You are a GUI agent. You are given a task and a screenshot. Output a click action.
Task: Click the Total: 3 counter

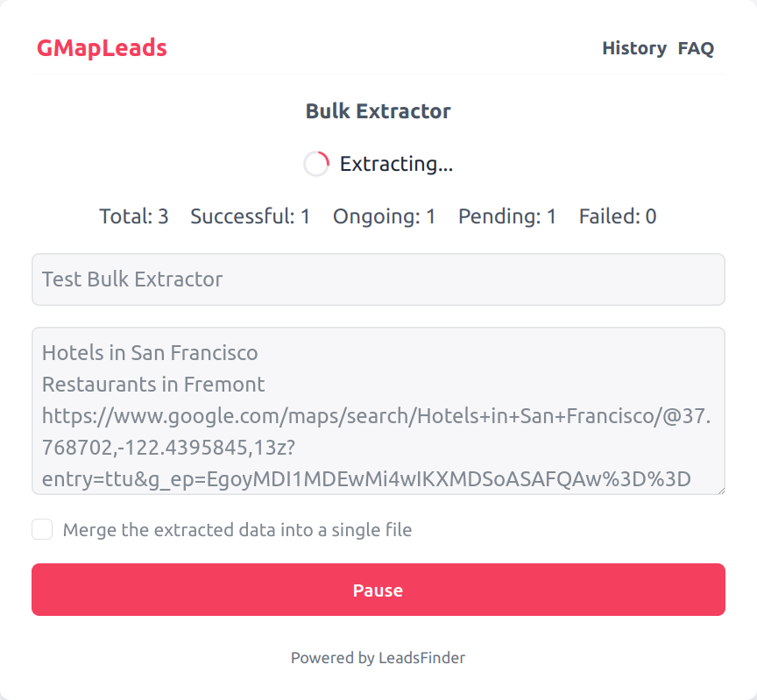click(134, 216)
